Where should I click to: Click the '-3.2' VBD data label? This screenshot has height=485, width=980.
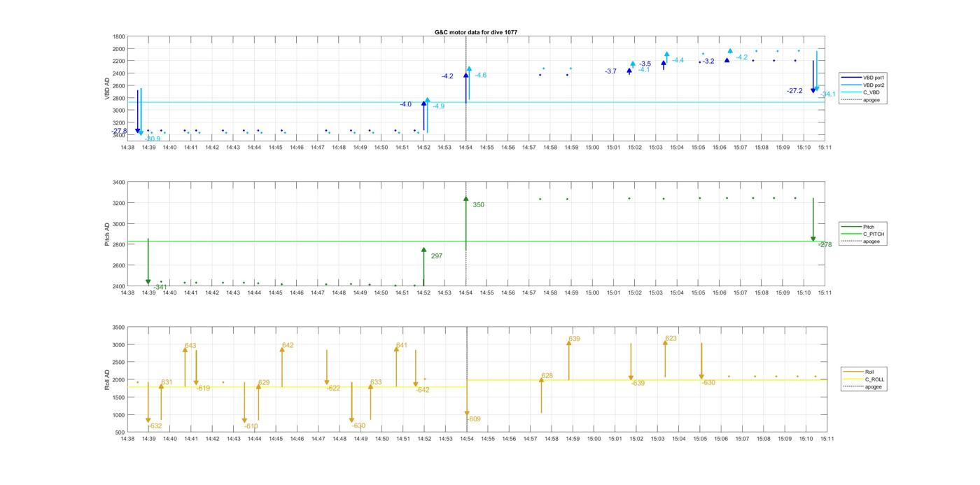pos(708,61)
